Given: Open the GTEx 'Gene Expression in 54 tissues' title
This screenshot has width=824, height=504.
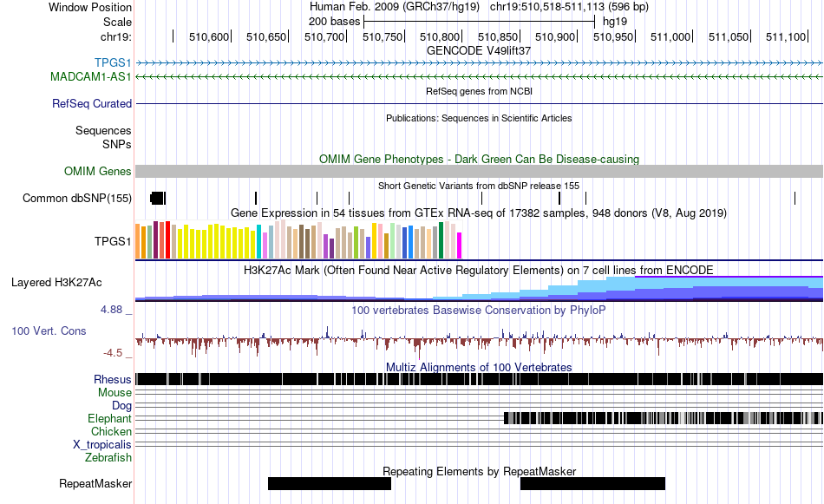Looking at the screenshot, I should (479, 213).
